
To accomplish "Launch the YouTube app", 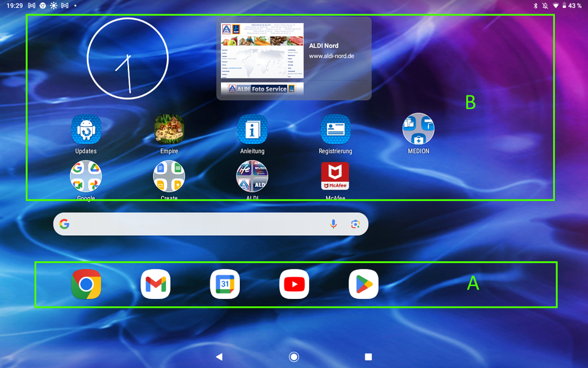I will [295, 284].
